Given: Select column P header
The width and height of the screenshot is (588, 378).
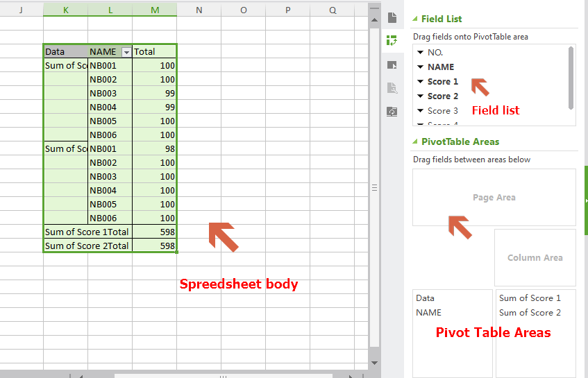Looking at the screenshot, I should click(x=287, y=10).
